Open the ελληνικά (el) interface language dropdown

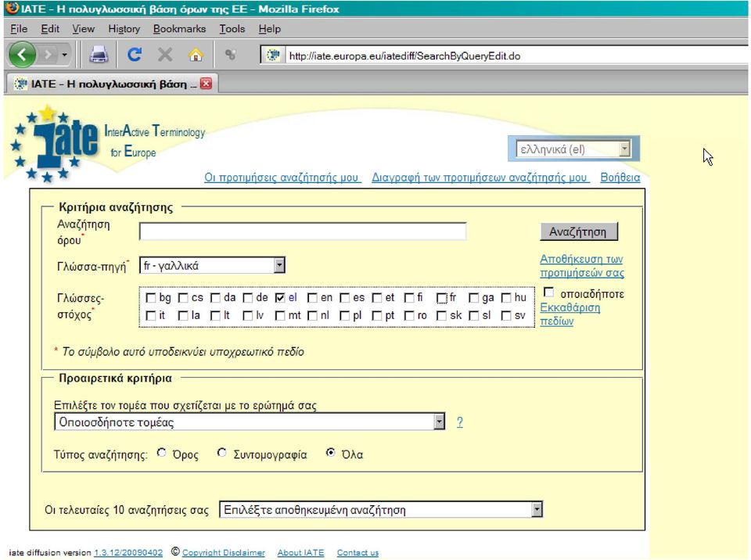tap(573, 149)
